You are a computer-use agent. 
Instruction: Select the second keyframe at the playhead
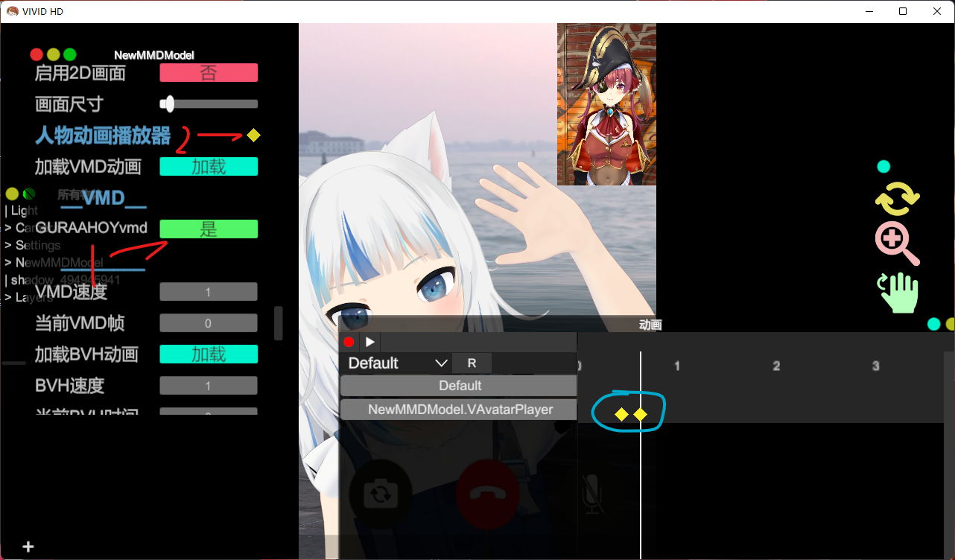[640, 414]
